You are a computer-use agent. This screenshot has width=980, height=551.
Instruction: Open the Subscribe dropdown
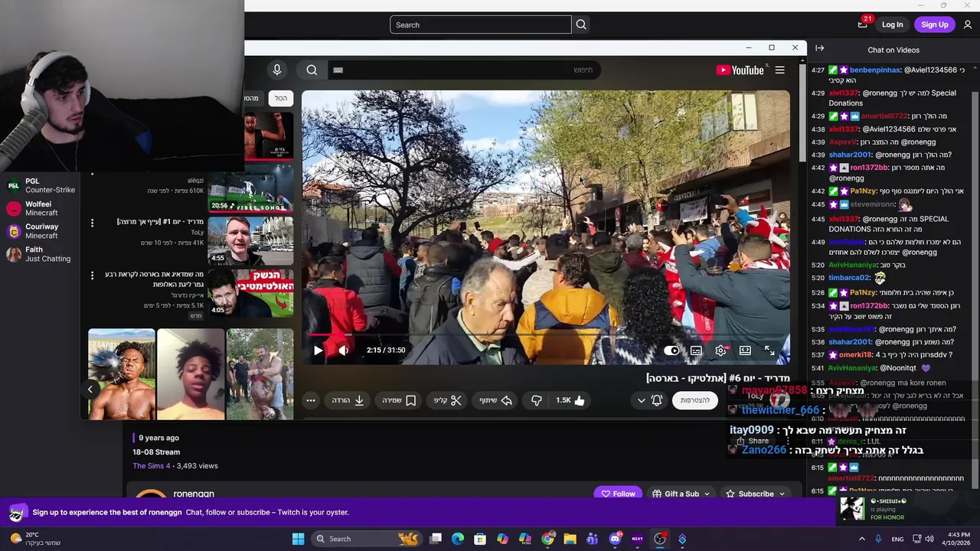point(755,494)
